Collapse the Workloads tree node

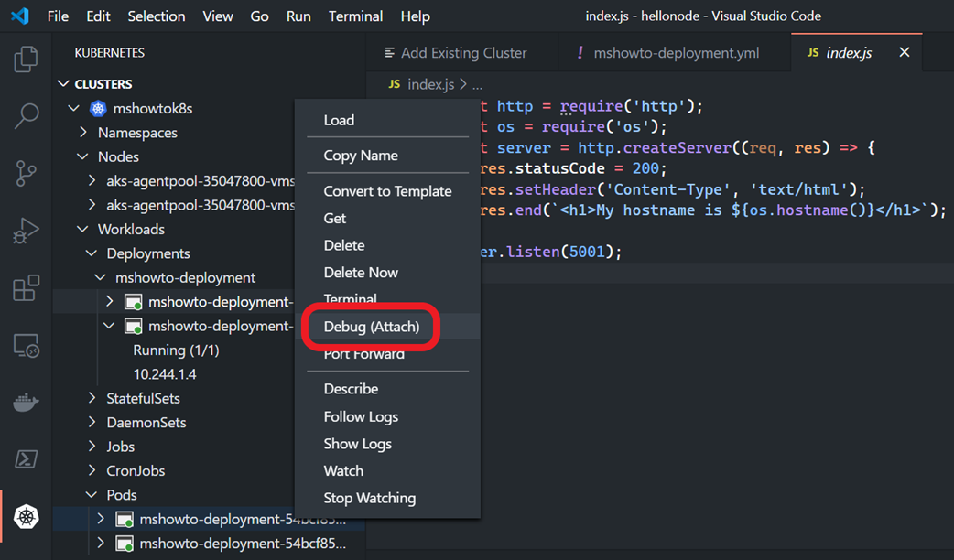pyautogui.click(x=82, y=229)
